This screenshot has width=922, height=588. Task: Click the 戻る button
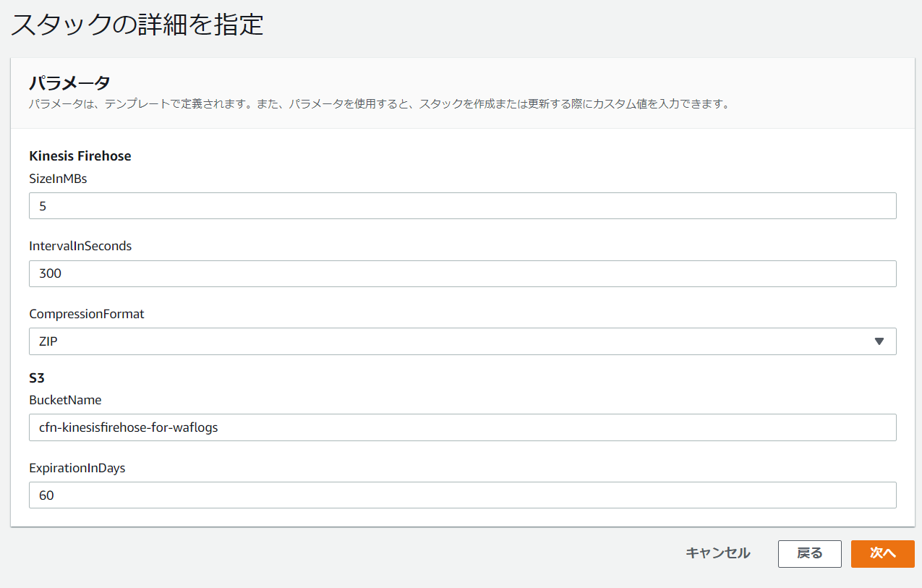tap(810, 554)
